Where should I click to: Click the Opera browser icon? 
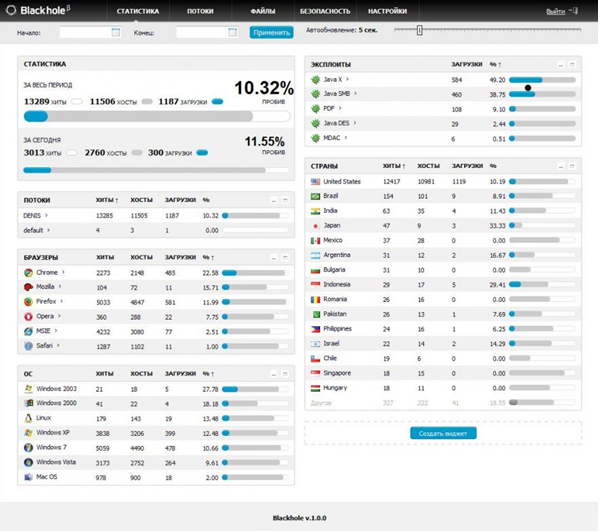pyautogui.click(x=28, y=317)
